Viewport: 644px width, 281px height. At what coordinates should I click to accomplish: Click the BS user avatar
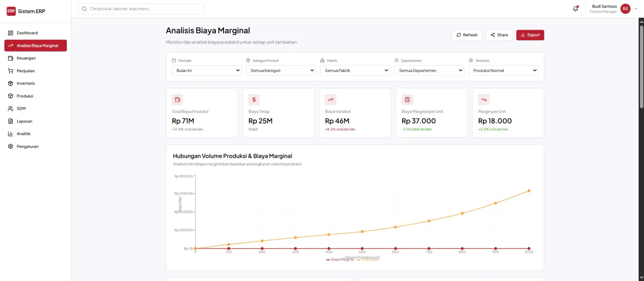click(x=625, y=9)
